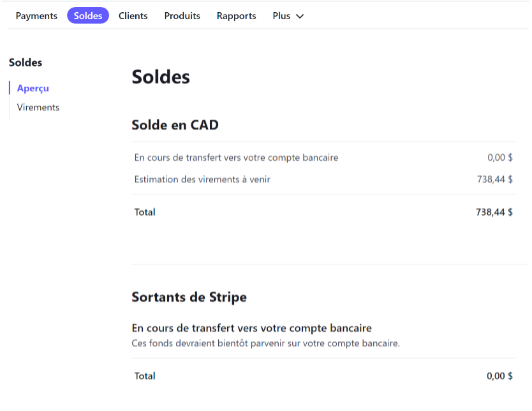Image resolution: width=532 pixels, height=411 pixels.
Task: Select Aperçu in the sidebar
Action: point(33,88)
